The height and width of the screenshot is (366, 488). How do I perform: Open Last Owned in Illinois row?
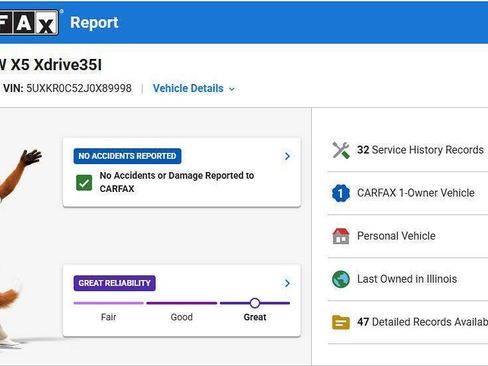(x=408, y=279)
